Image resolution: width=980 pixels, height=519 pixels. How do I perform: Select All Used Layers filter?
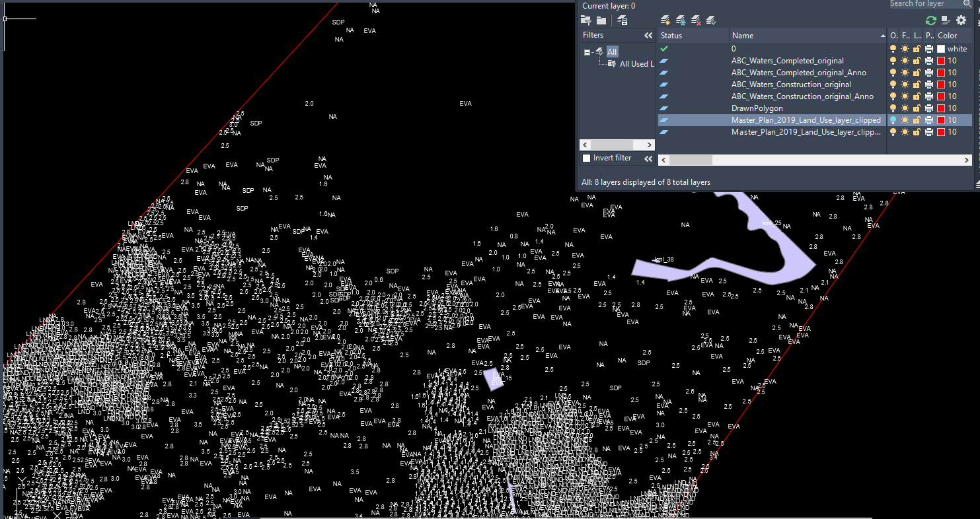click(x=636, y=64)
